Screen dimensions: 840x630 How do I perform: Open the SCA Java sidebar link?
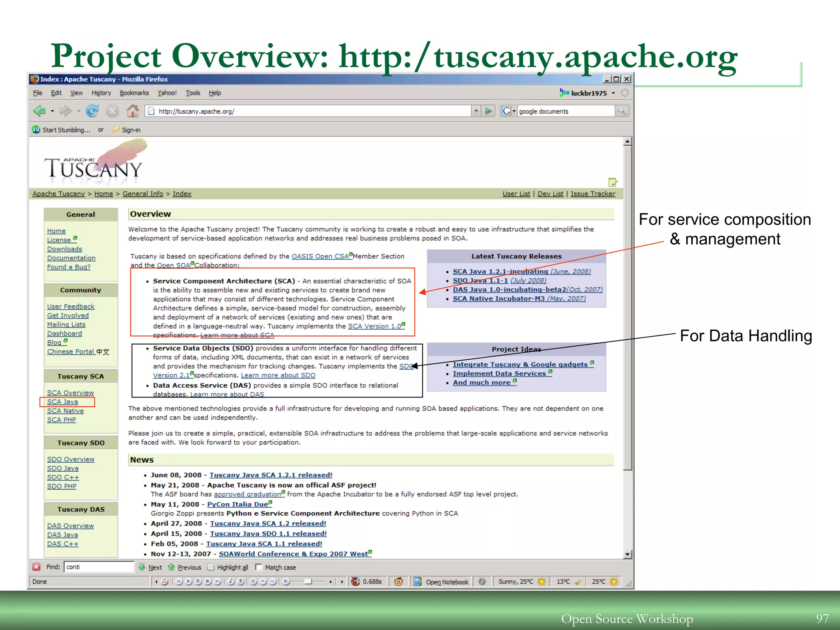62,402
